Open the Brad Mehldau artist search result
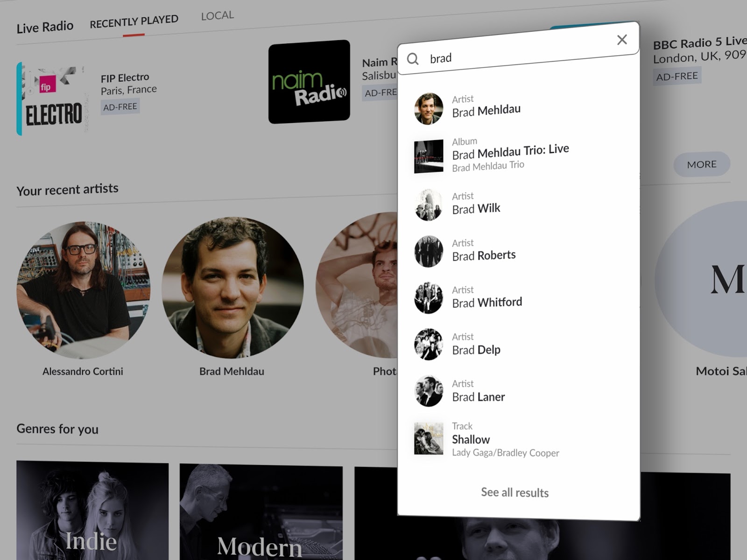 click(x=518, y=108)
